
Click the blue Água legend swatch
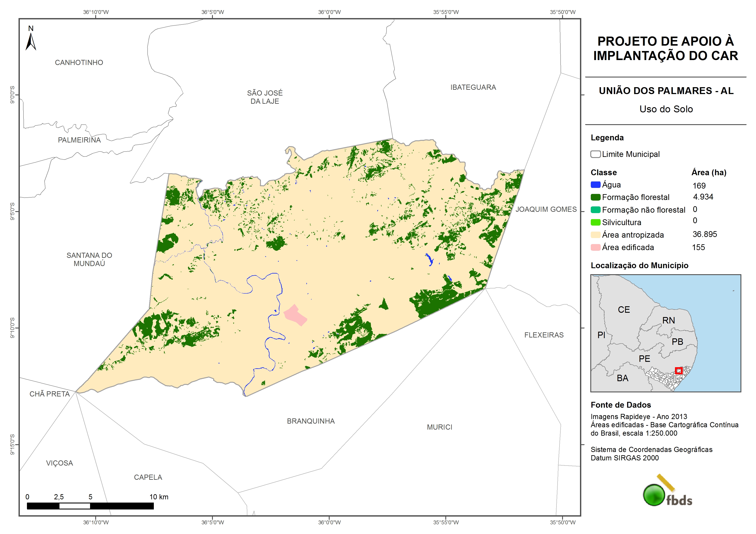coord(595,185)
